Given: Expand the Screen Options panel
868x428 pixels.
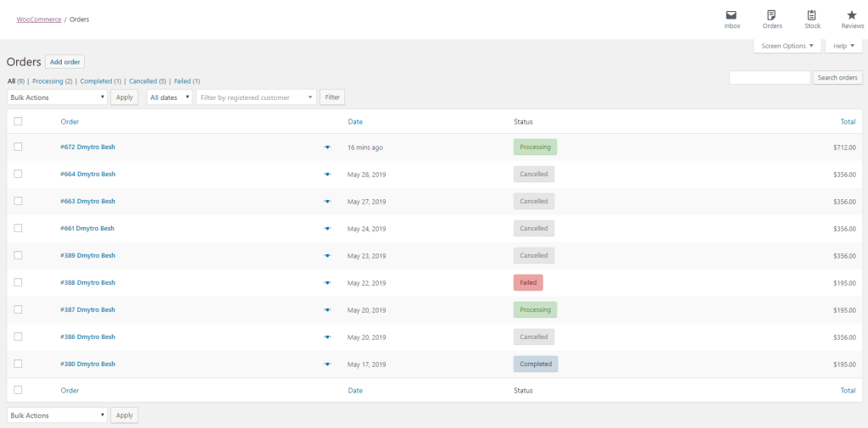Looking at the screenshot, I should (787, 46).
